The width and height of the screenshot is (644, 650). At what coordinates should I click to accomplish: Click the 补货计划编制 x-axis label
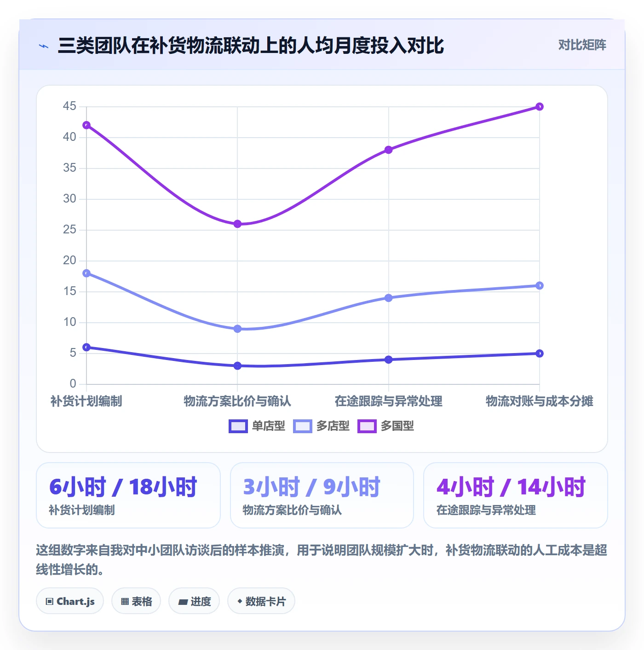coord(86,401)
